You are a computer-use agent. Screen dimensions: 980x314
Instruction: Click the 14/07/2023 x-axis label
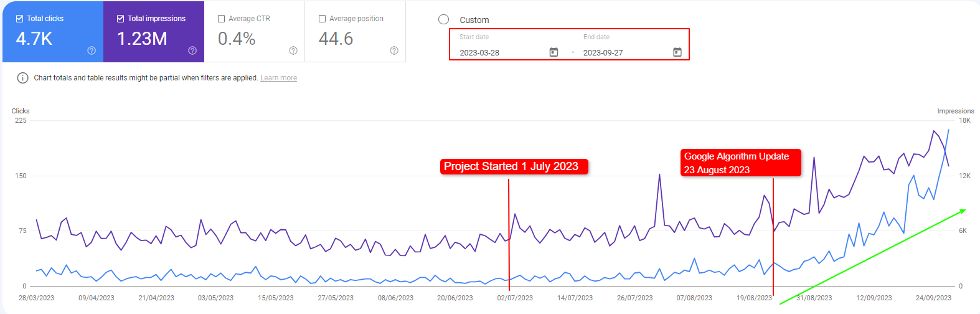(x=575, y=298)
